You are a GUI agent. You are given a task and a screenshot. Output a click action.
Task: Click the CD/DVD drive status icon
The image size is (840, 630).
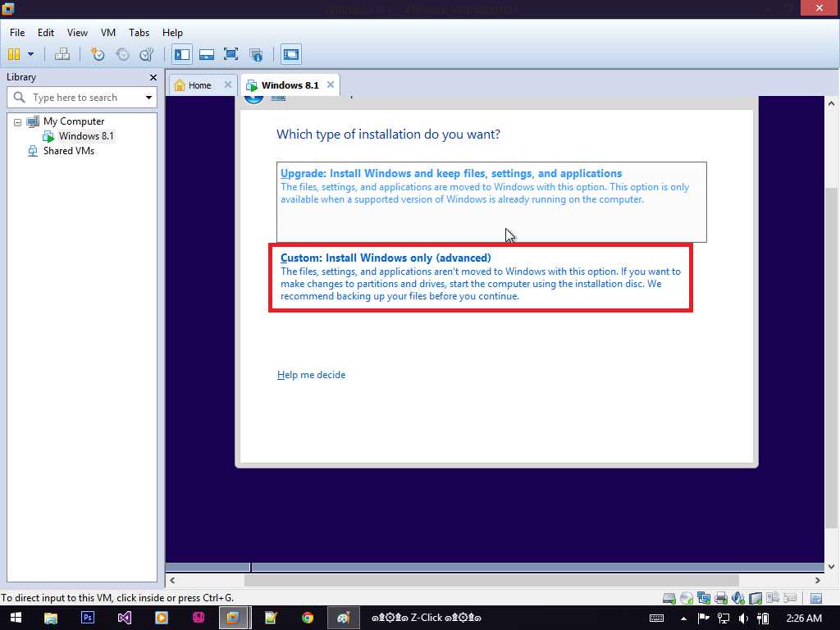coord(687,598)
